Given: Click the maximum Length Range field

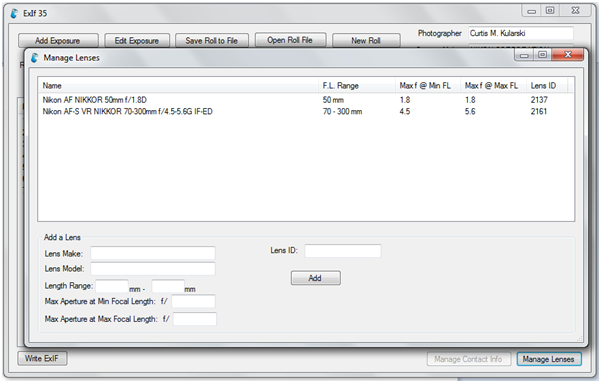Looking at the screenshot, I should coord(168,286).
